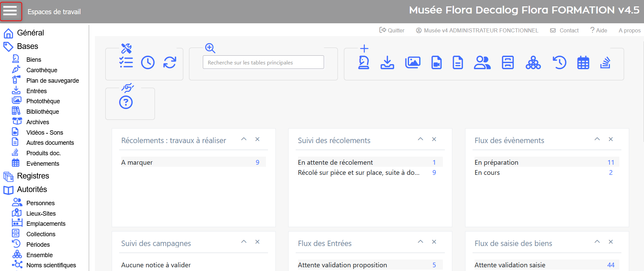The width and height of the screenshot is (644, 271).
Task: Click the Entrées download toolbar icon
Action: 387,62
